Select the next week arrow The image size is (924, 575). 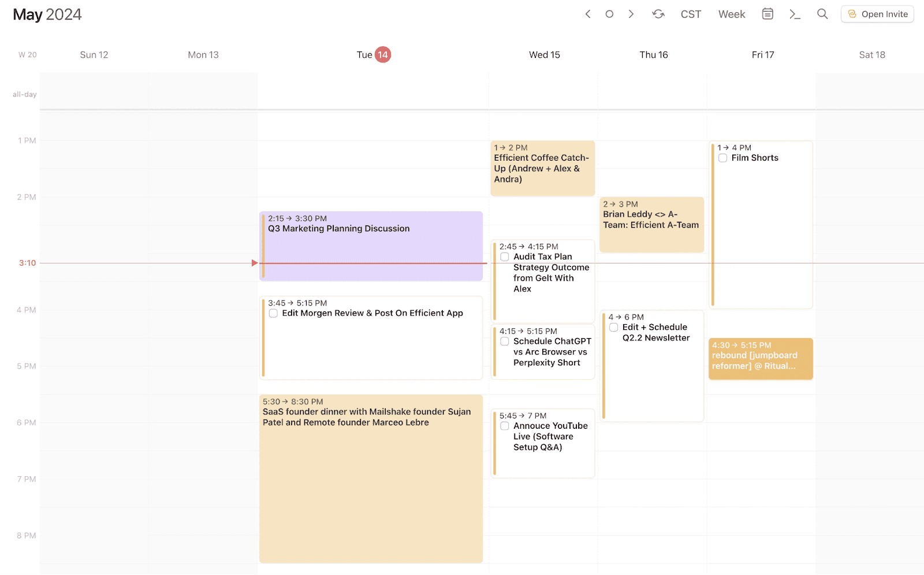tap(631, 14)
